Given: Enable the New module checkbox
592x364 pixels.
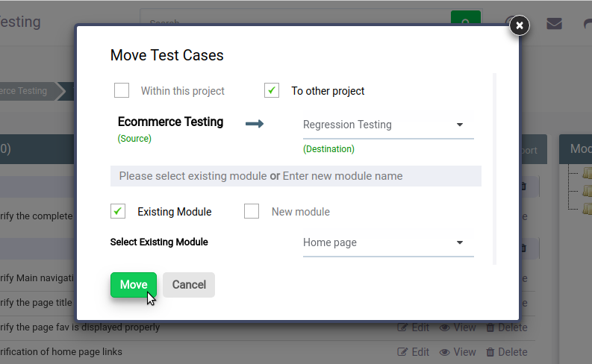Looking at the screenshot, I should (252, 211).
